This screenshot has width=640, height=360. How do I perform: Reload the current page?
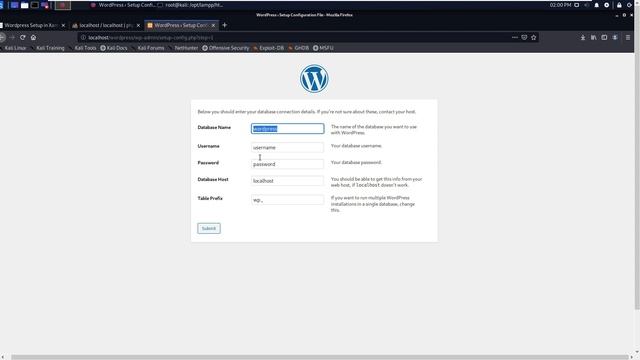[22, 37]
